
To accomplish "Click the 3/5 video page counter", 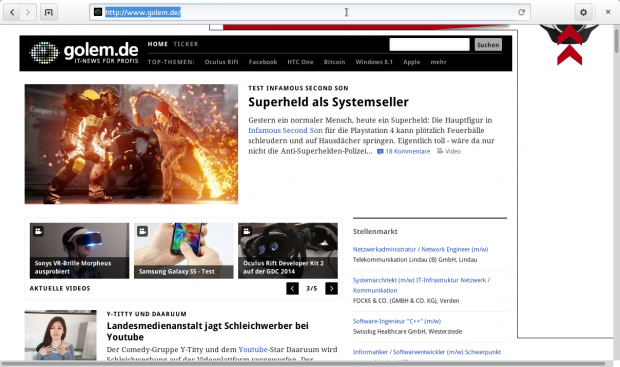I will pos(312,289).
